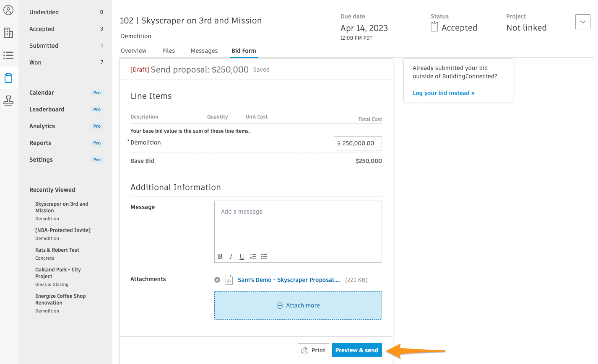Image resolution: width=598 pixels, height=364 pixels.
Task: Switch to the Messages tab
Action: [x=204, y=51]
